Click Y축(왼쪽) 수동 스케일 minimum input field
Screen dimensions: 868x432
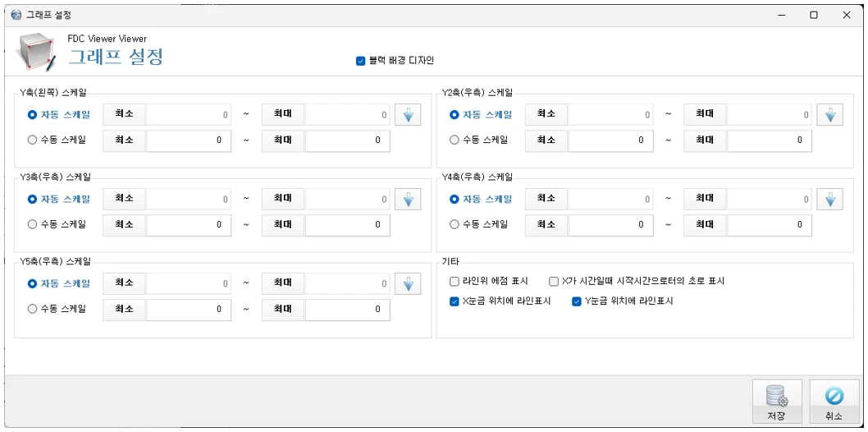point(189,140)
